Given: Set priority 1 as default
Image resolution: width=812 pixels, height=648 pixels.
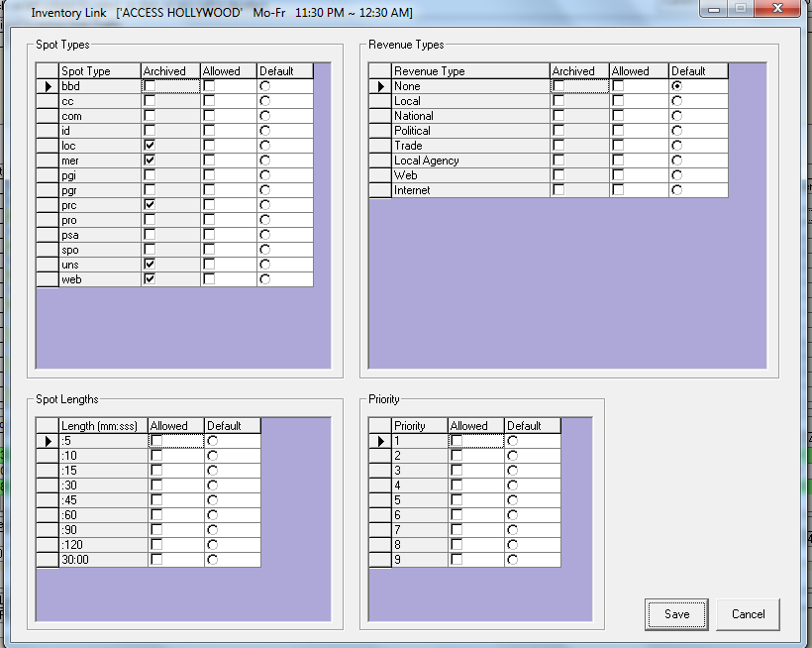Looking at the screenshot, I should (512, 441).
